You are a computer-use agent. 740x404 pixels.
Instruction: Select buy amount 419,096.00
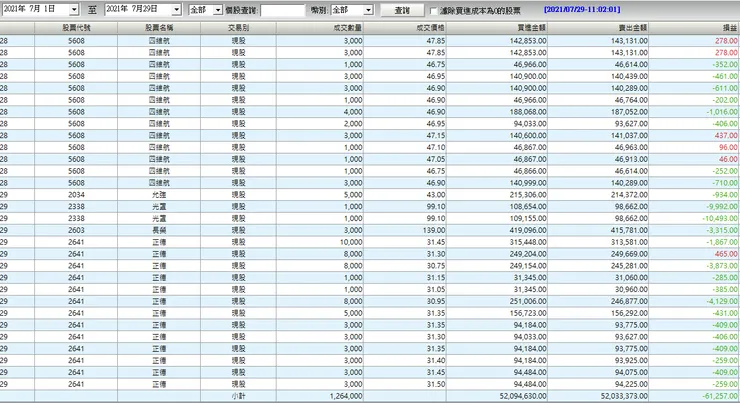click(x=528, y=230)
